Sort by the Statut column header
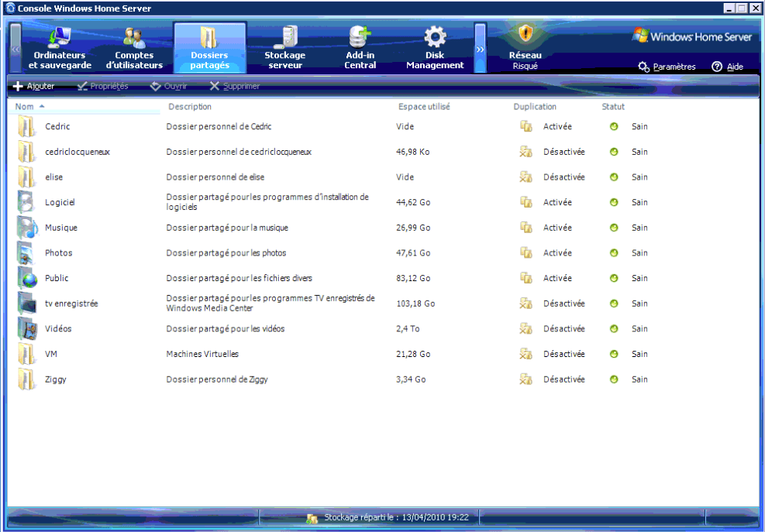This screenshot has height=532, width=765. (613, 107)
